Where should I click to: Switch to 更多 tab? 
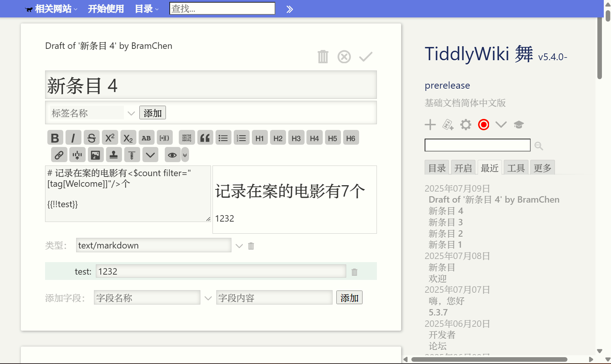click(x=542, y=168)
